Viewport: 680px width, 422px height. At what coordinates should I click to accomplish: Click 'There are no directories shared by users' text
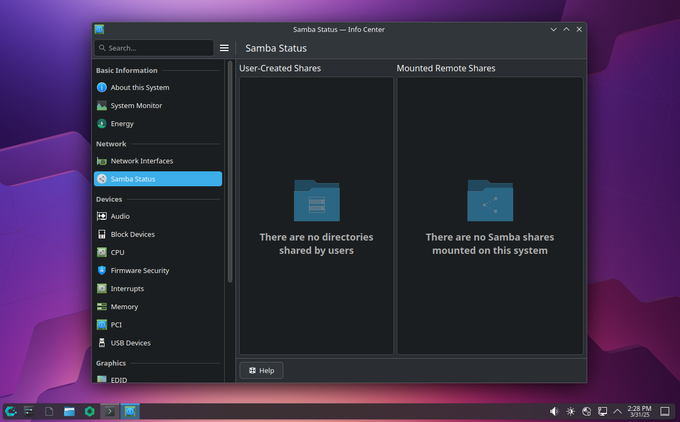click(x=317, y=244)
